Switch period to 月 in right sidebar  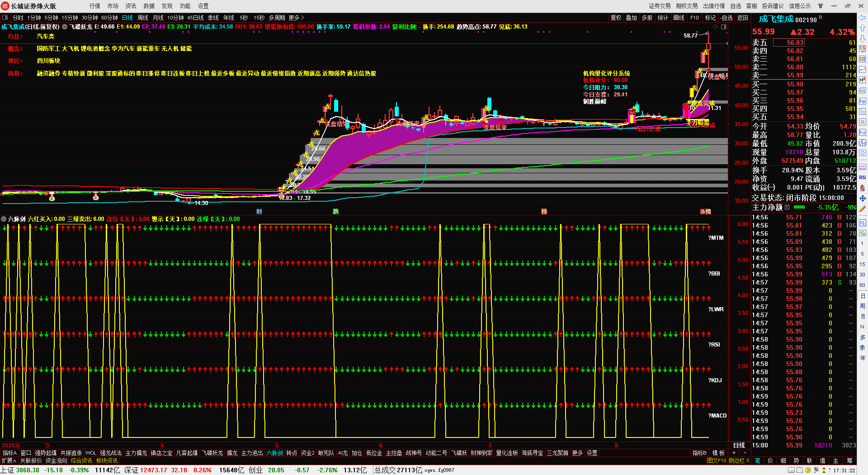pos(862,317)
